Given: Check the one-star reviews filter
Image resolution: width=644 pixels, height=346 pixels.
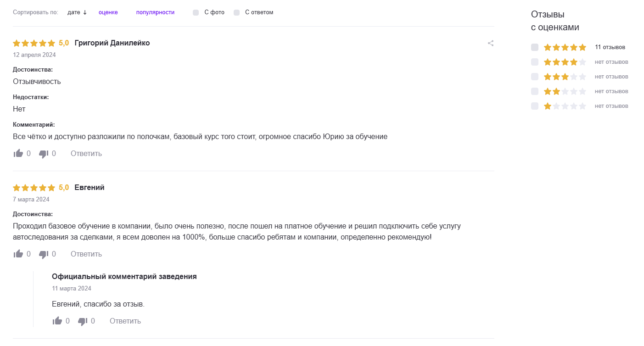Looking at the screenshot, I should 535,106.
